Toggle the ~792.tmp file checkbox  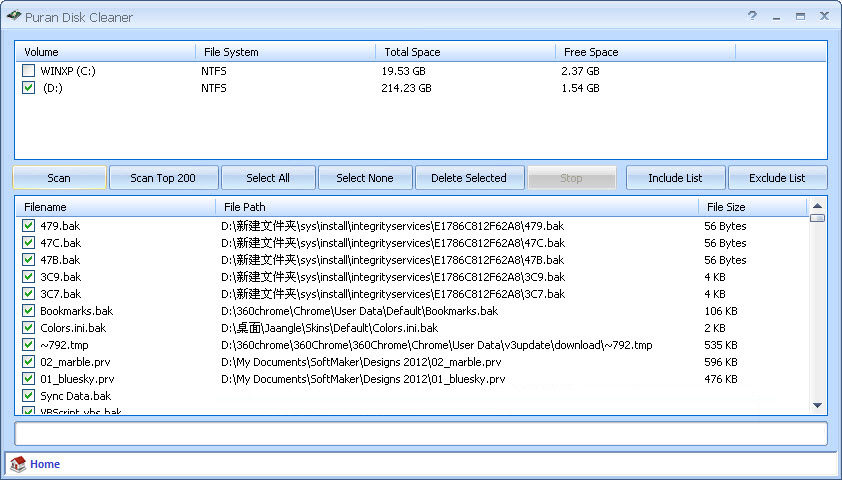click(29, 345)
